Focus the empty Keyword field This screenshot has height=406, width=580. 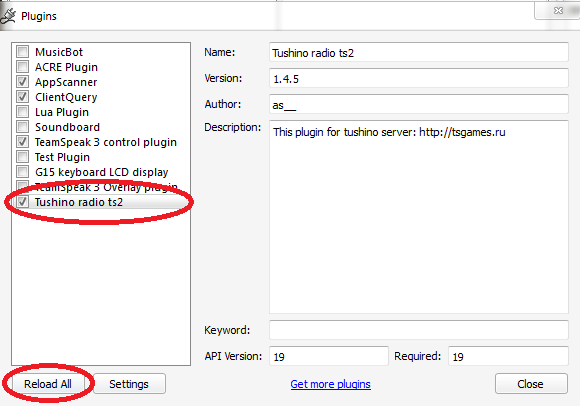point(418,330)
